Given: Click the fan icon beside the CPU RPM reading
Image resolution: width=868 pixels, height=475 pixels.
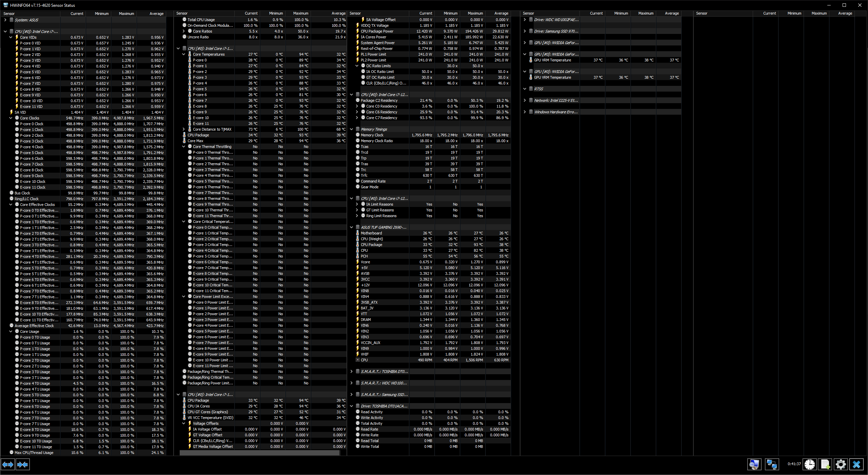Looking at the screenshot, I should tap(357, 360).
